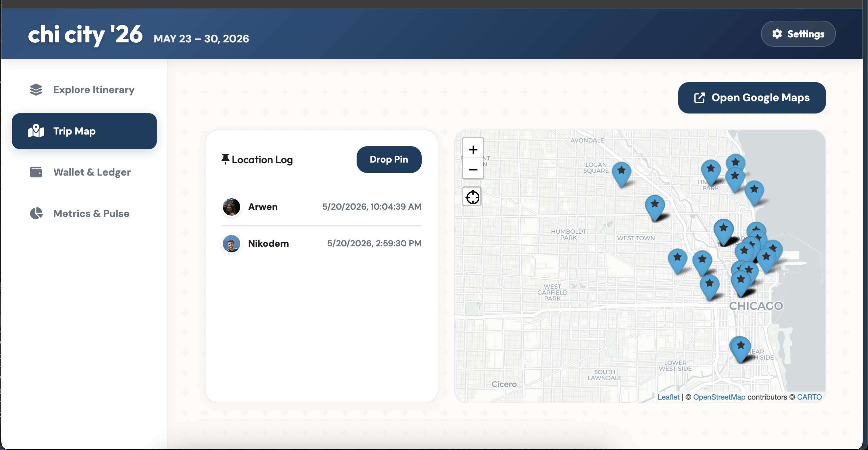This screenshot has width=868, height=450.
Task: Select the Arwen log entry name
Action: point(263,207)
